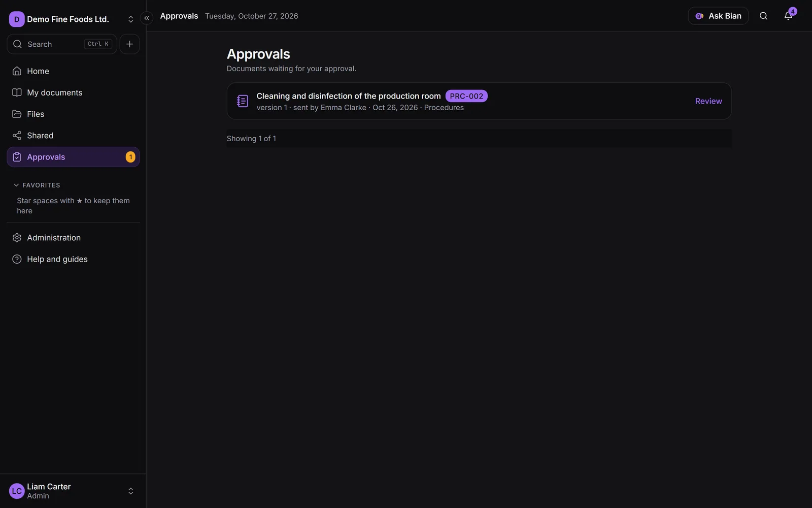Image resolution: width=812 pixels, height=508 pixels.
Task: Click Review for Cleaning and disinfection document
Action: [708, 101]
